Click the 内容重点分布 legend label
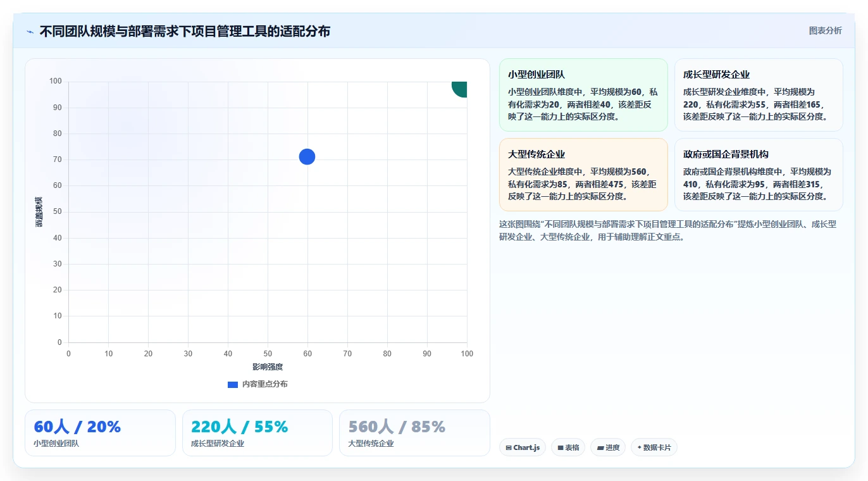 (264, 384)
